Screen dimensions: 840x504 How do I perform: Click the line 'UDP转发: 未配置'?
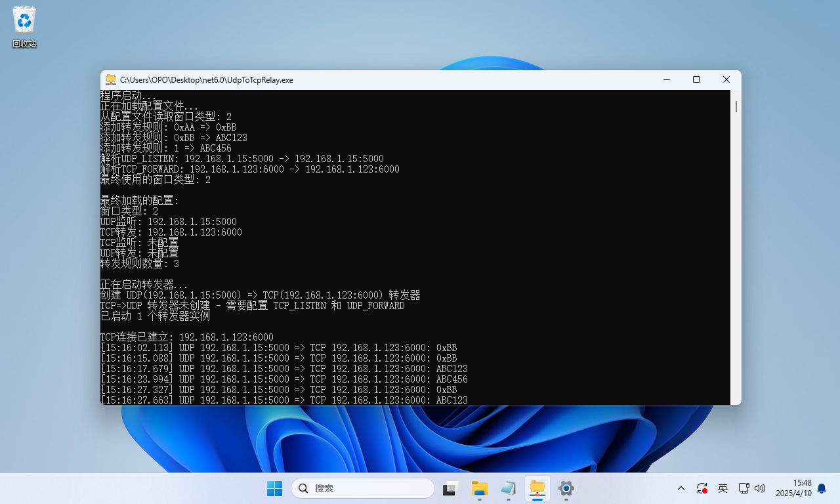pyautogui.click(x=140, y=253)
